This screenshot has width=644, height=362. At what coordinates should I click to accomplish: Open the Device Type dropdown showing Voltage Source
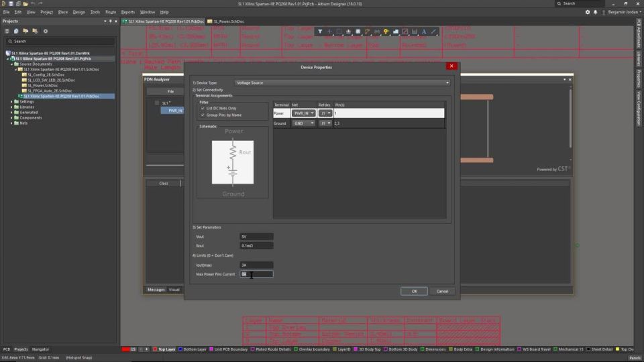coord(342,83)
